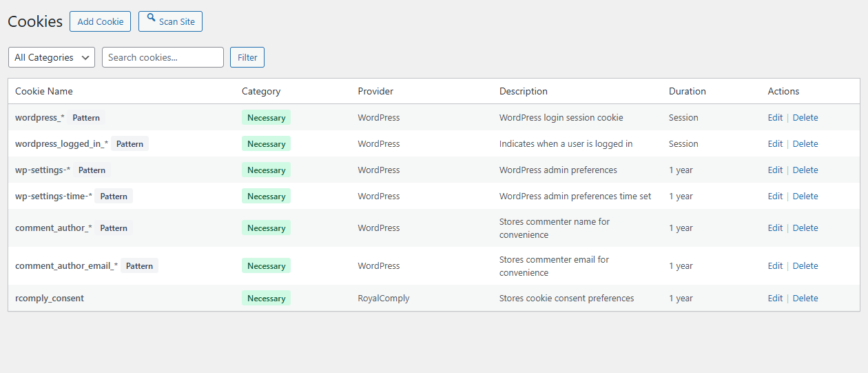868x373 pixels.
Task: Click the Pattern tag next to wp-settings-time-*
Action: click(x=114, y=196)
